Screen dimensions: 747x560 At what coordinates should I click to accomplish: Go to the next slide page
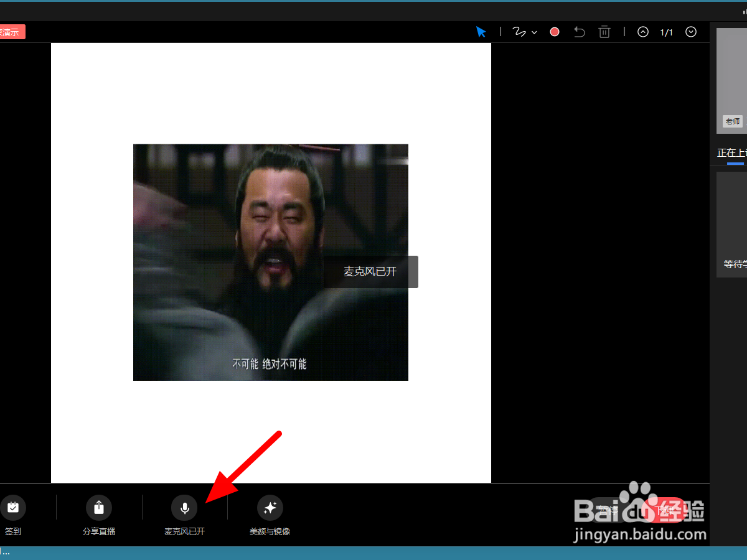click(x=691, y=32)
